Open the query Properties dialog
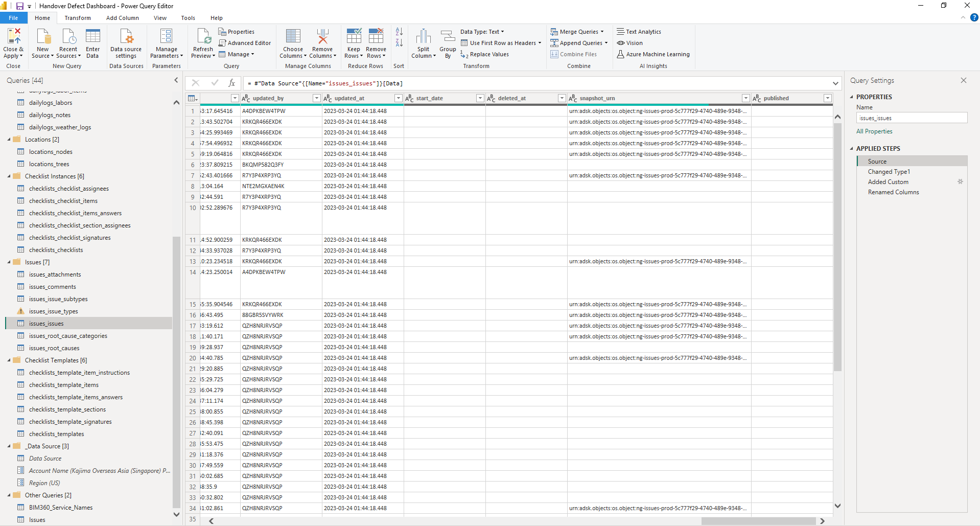The width and height of the screenshot is (980, 526). pos(236,32)
